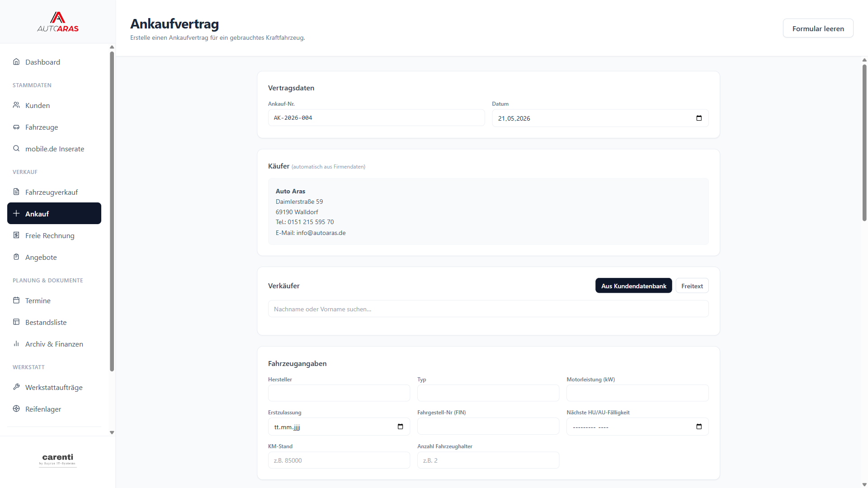868x488 pixels.
Task: Click the Nächste HU/AU-Fälligkeit date field
Action: pyautogui.click(x=637, y=427)
